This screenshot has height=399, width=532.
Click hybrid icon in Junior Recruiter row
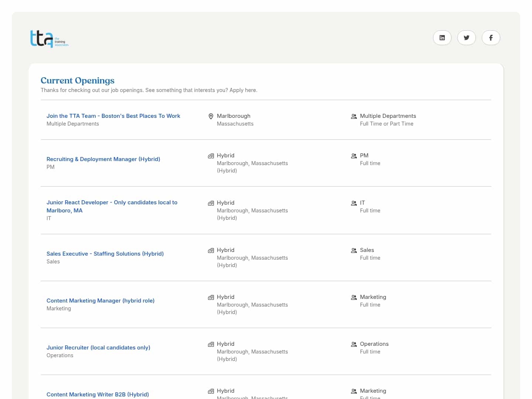[x=211, y=344]
